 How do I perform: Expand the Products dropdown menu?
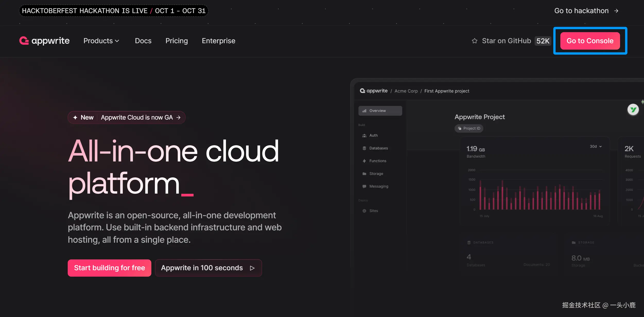coord(101,41)
